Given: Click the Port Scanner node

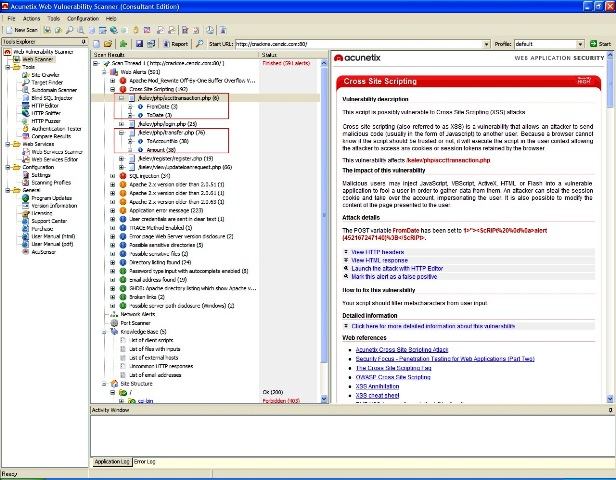Looking at the screenshot, I should pyautogui.click(x=135, y=323).
